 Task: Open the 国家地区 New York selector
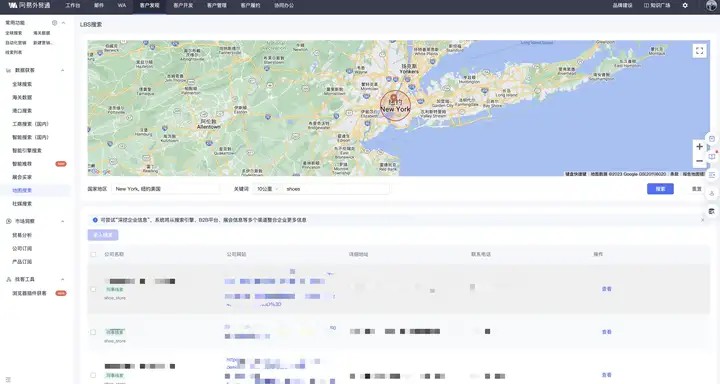point(165,189)
